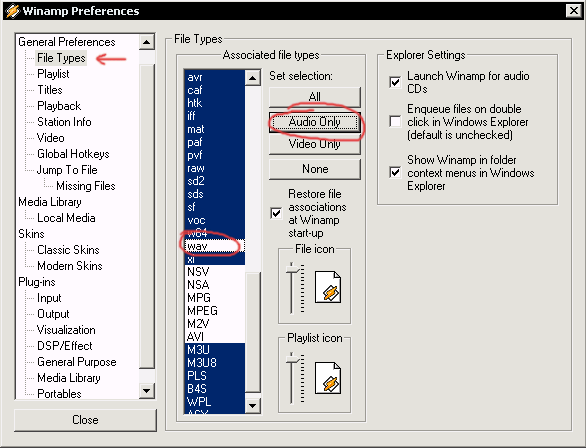Select General Preferences in the tree
Image resolution: width=586 pixels, height=448 pixels.
(67, 42)
